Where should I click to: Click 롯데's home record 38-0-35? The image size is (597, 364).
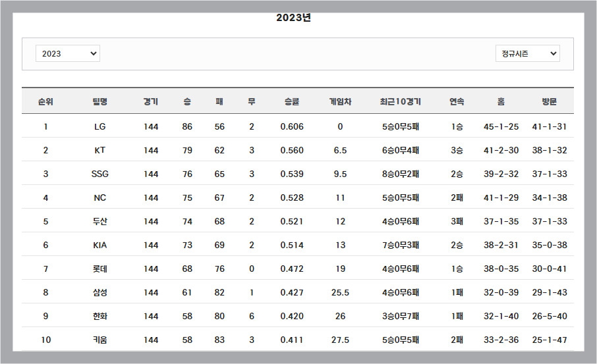click(x=501, y=269)
